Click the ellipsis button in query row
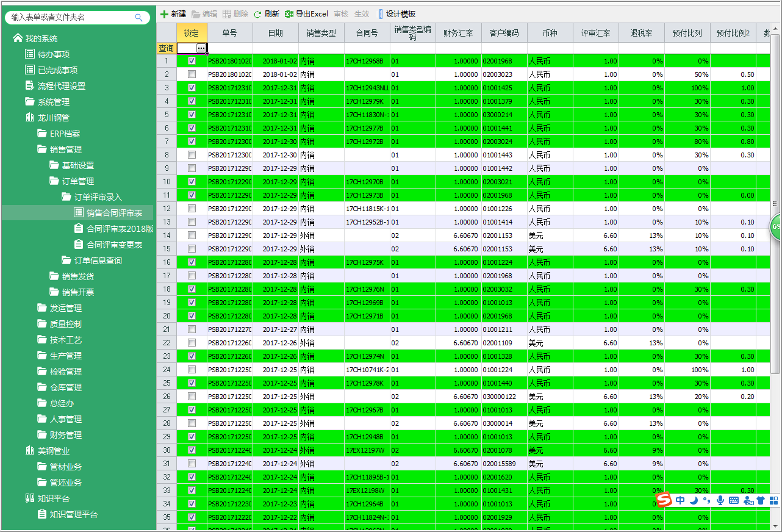The height and width of the screenshot is (532, 782). click(201, 48)
